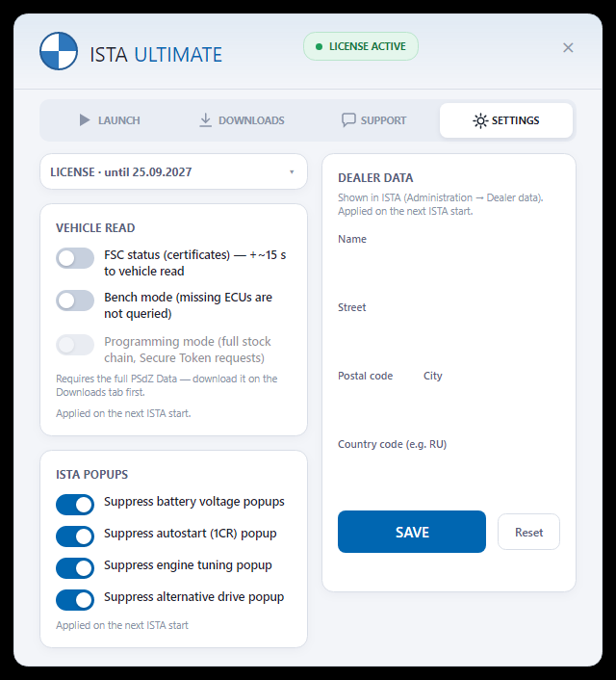Click 'Bench mode (missing ECUs are not queried)' label
Viewport: 616px width, 680px height.
pos(188,305)
